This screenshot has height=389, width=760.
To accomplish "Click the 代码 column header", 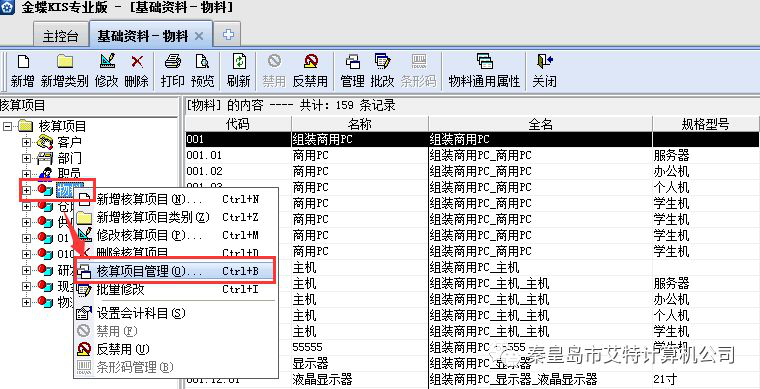I will point(238,124).
